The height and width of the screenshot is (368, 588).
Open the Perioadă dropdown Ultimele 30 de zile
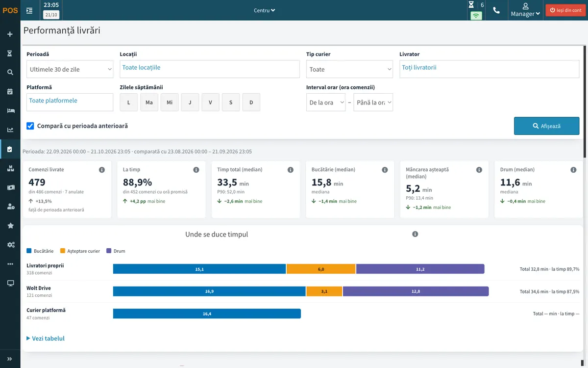(70, 70)
